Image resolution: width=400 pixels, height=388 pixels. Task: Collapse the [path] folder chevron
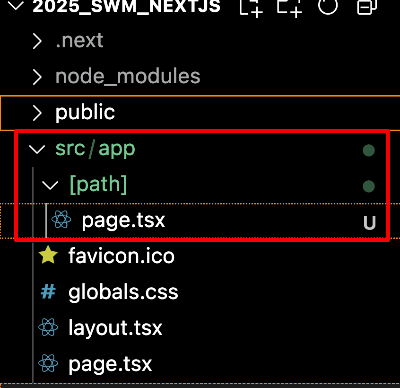point(50,185)
